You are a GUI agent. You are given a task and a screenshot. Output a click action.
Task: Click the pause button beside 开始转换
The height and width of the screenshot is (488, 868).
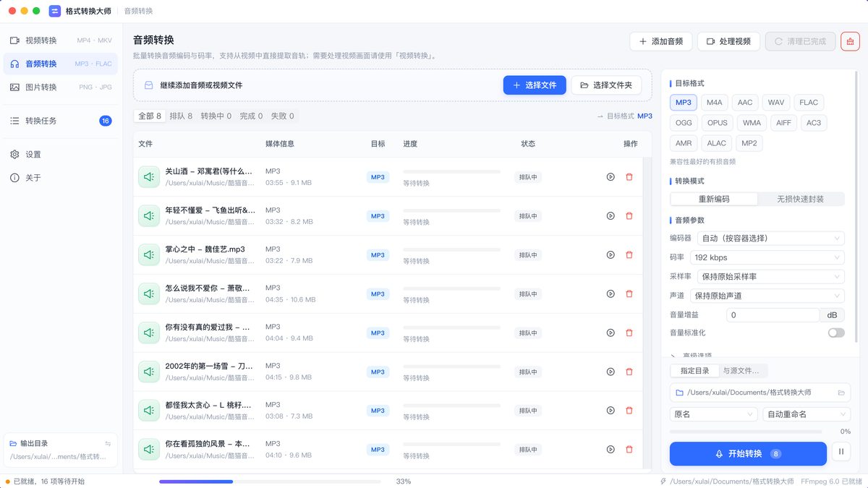pyautogui.click(x=841, y=453)
